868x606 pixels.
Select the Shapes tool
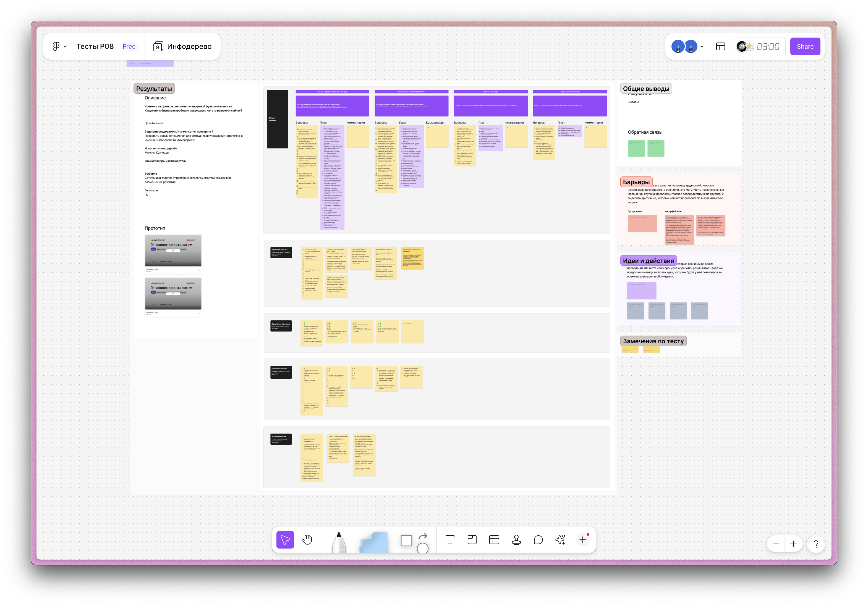[407, 541]
